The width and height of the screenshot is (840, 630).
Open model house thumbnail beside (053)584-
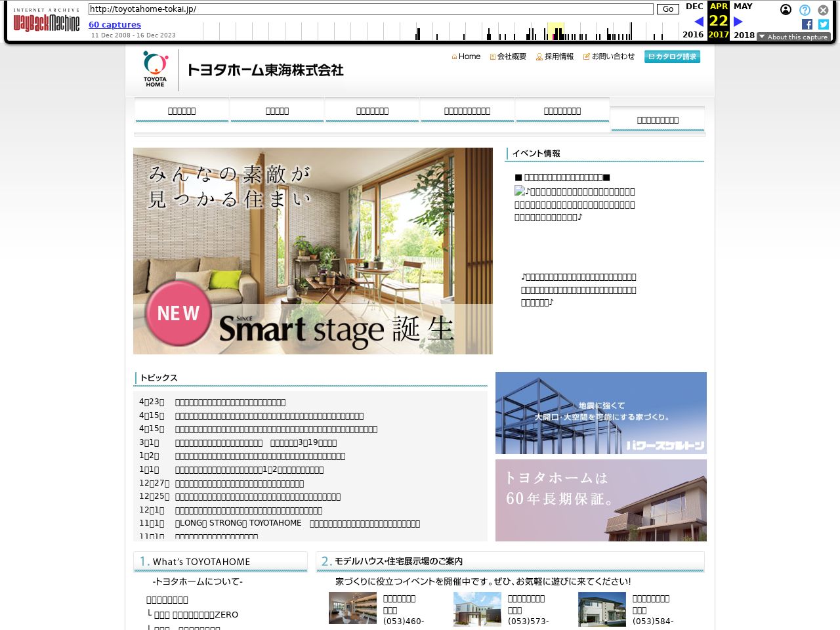[x=602, y=609]
